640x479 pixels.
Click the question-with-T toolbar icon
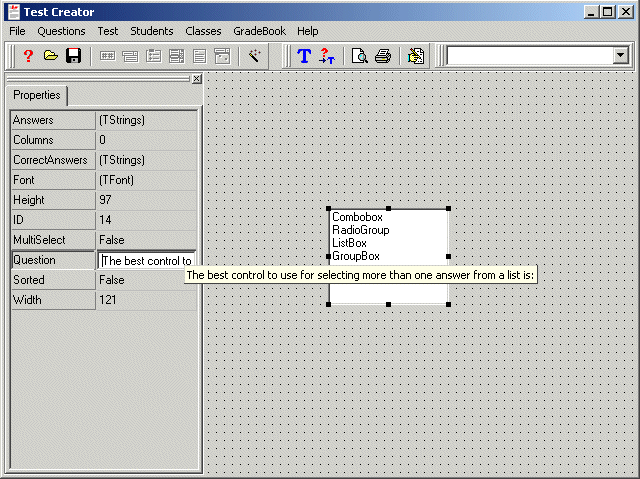click(326, 56)
